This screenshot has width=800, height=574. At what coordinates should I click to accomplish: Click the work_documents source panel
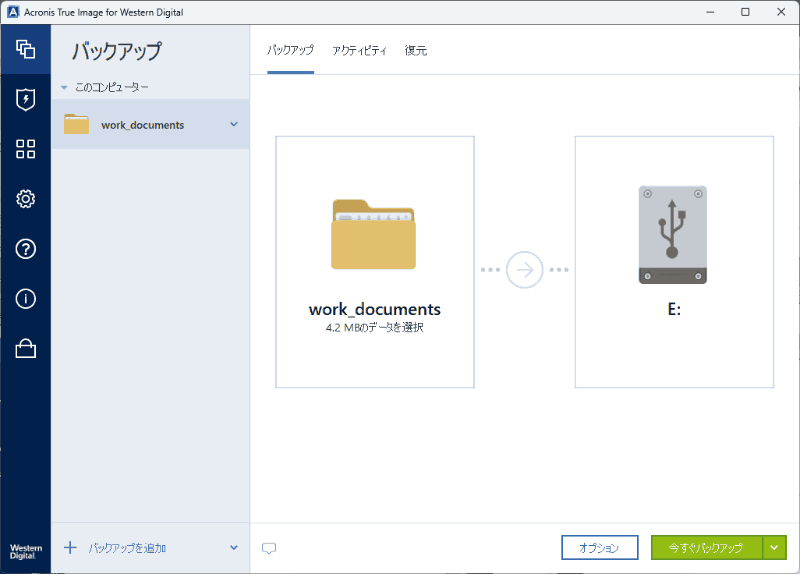pos(375,262)
